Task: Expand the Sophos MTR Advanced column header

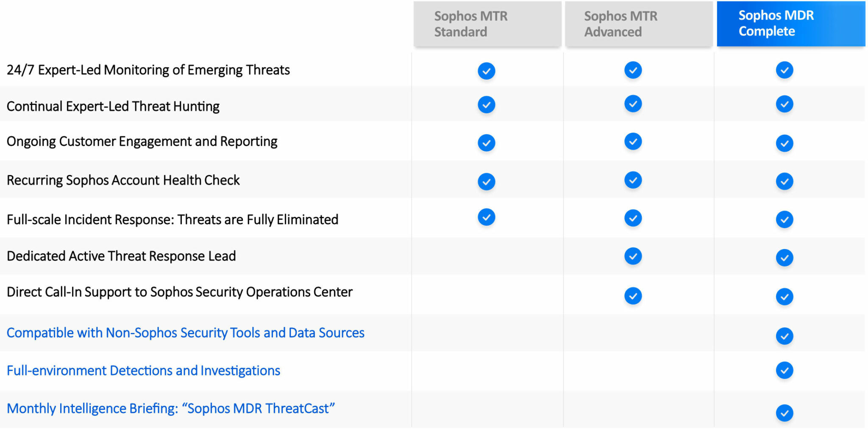Action: click(x=638, y=23)
